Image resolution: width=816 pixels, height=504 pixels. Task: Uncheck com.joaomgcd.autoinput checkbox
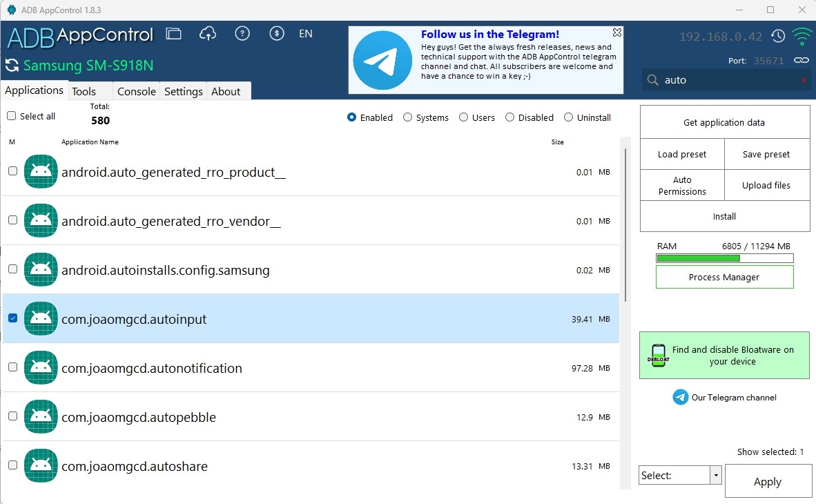[x=13, y=318]
